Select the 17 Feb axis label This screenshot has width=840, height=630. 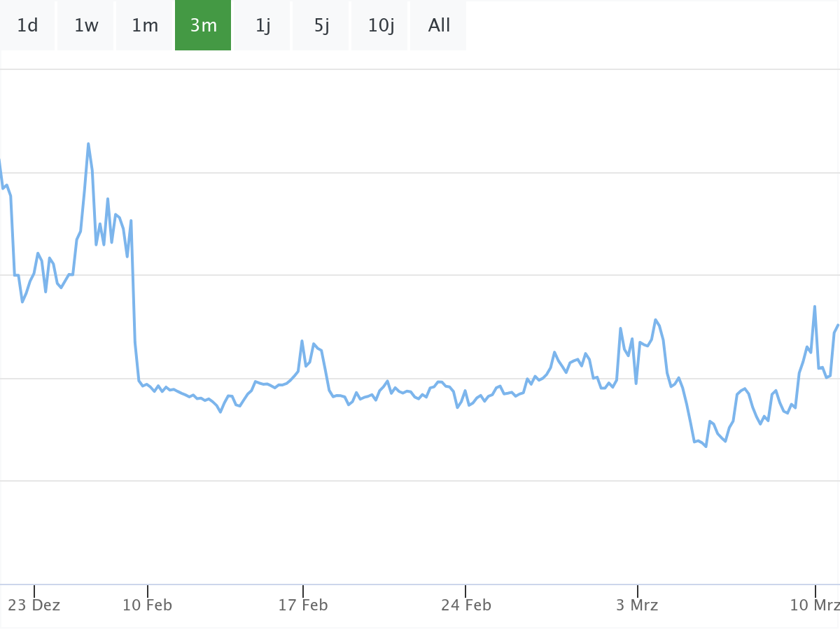[x=303, y=605]
